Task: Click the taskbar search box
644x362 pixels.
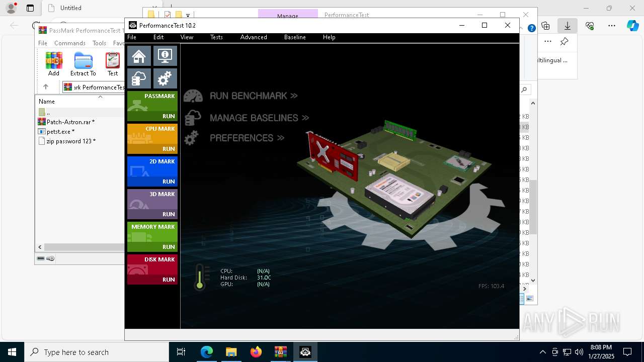Action: pos(97,352)
